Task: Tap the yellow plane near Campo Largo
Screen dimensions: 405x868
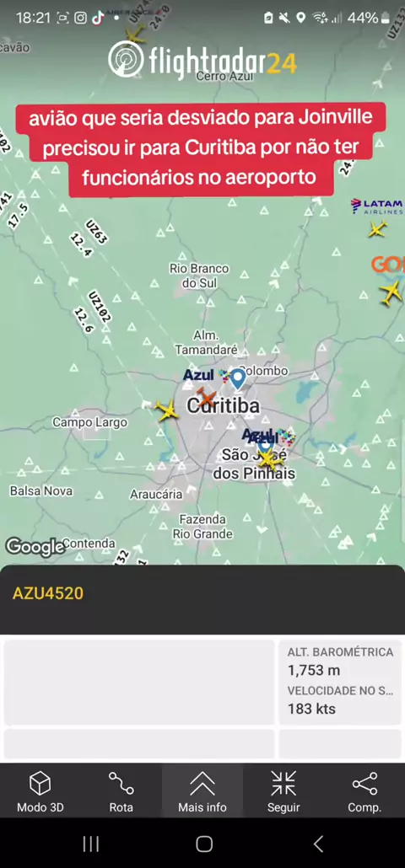Action: [x=165, y=410]
